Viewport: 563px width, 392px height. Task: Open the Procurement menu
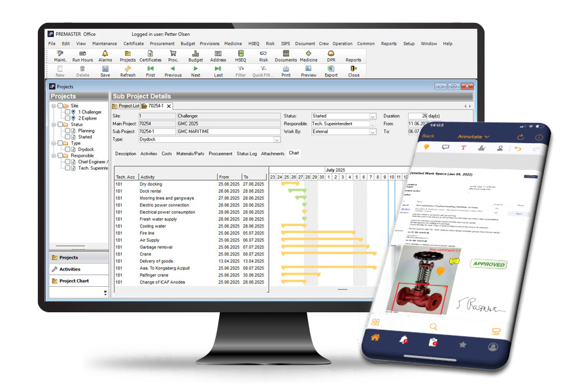coord(162,43)
